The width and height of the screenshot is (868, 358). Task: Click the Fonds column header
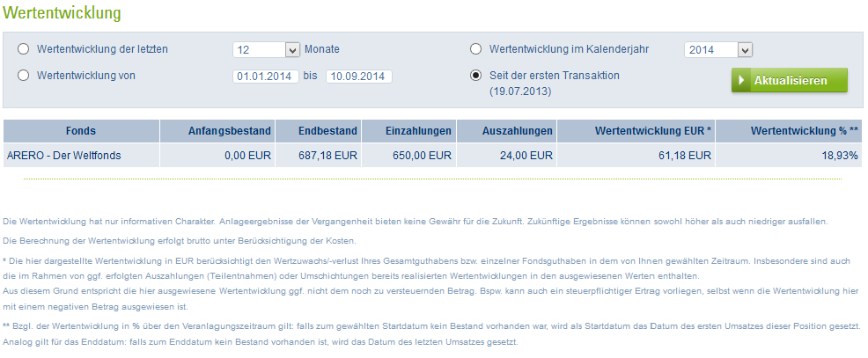pos(81,131)
